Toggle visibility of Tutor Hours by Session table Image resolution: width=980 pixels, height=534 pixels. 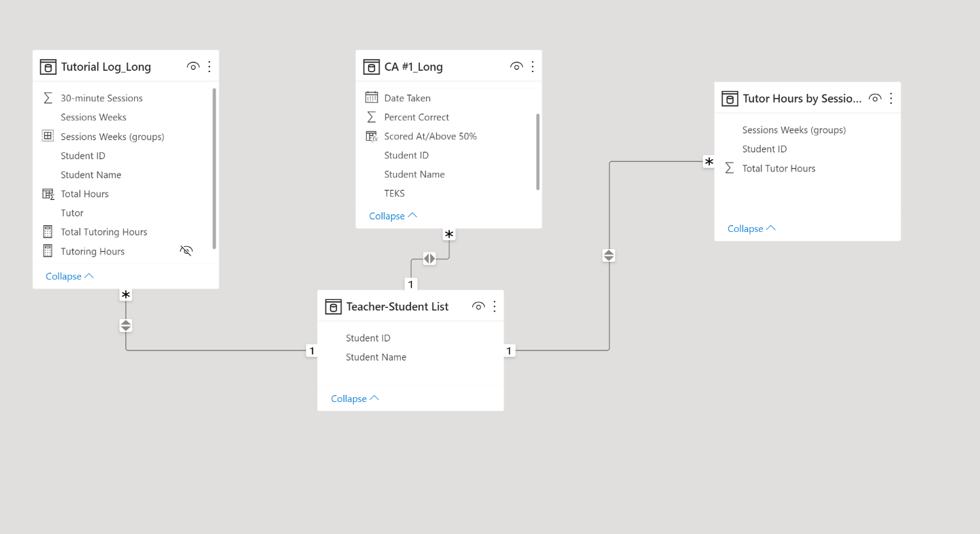[x=875, y=99]
